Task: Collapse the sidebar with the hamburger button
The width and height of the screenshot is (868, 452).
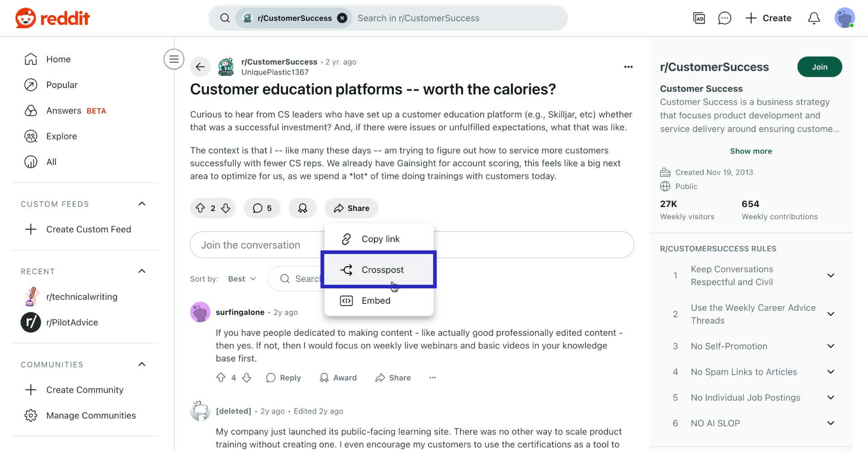Action: [174, 59]
